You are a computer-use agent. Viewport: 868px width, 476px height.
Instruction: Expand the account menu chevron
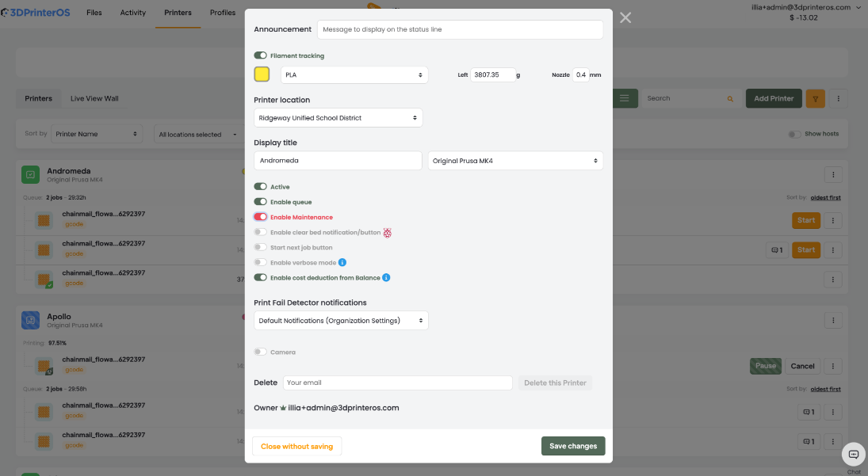pos(858,8)
